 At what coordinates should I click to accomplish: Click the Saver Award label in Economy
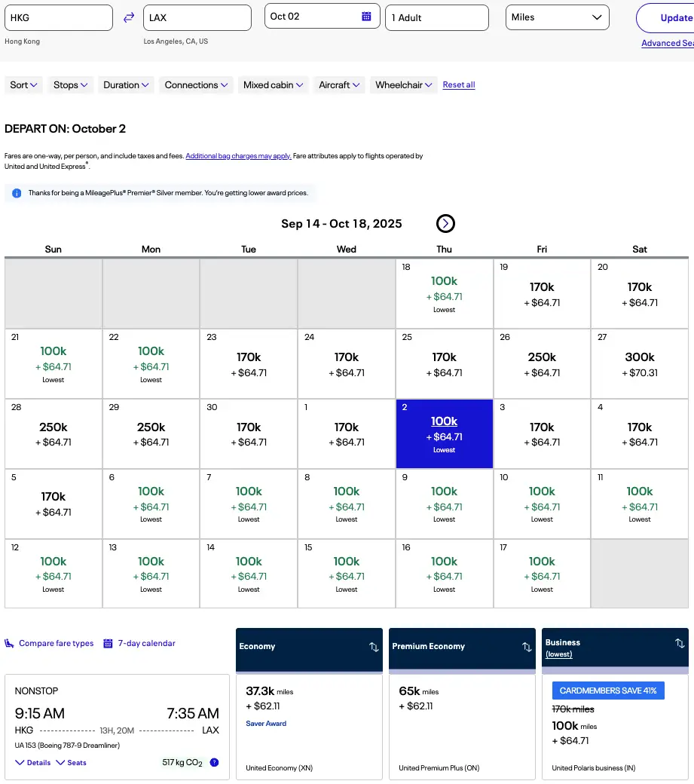[x=266, y=724]
